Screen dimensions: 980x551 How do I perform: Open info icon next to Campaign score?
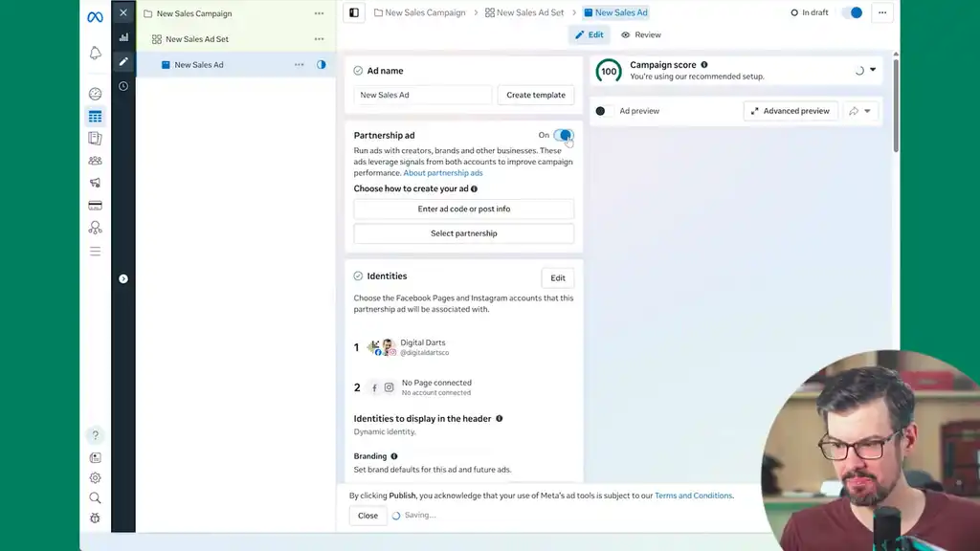[x=704, y=64]
